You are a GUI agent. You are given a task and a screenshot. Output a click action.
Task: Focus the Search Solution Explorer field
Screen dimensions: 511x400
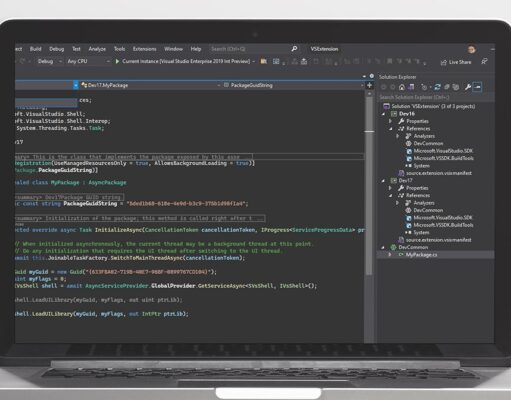click(x=436, y=97)
